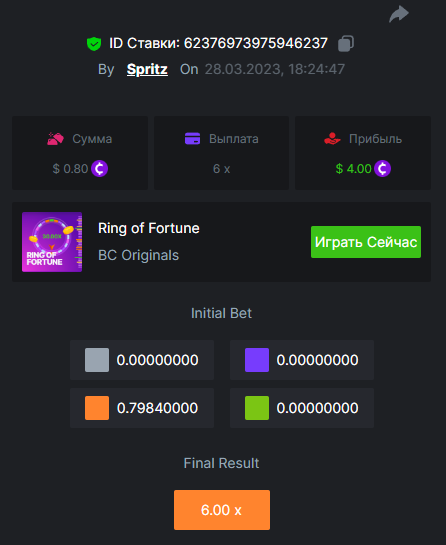Click the orange bet value 0.79840000

point(157,408)
